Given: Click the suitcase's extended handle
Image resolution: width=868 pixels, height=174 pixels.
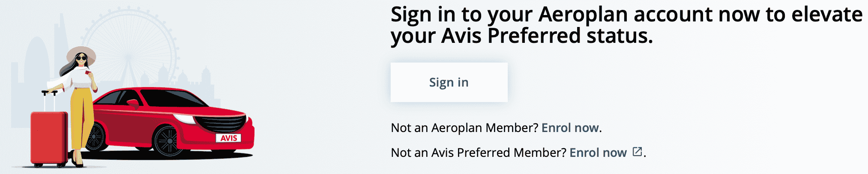Looking at the screenshot, I should pyautogui.click(x=49, y=101).
